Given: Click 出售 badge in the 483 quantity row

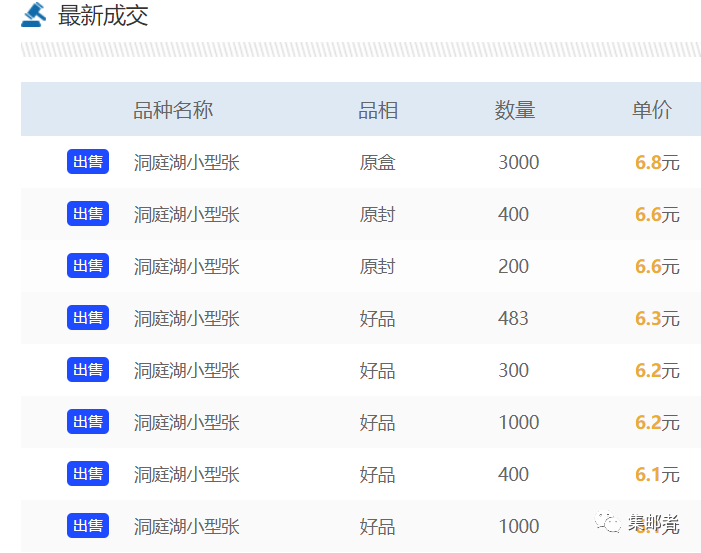Looking at the screenshot, I should [88, 317].
